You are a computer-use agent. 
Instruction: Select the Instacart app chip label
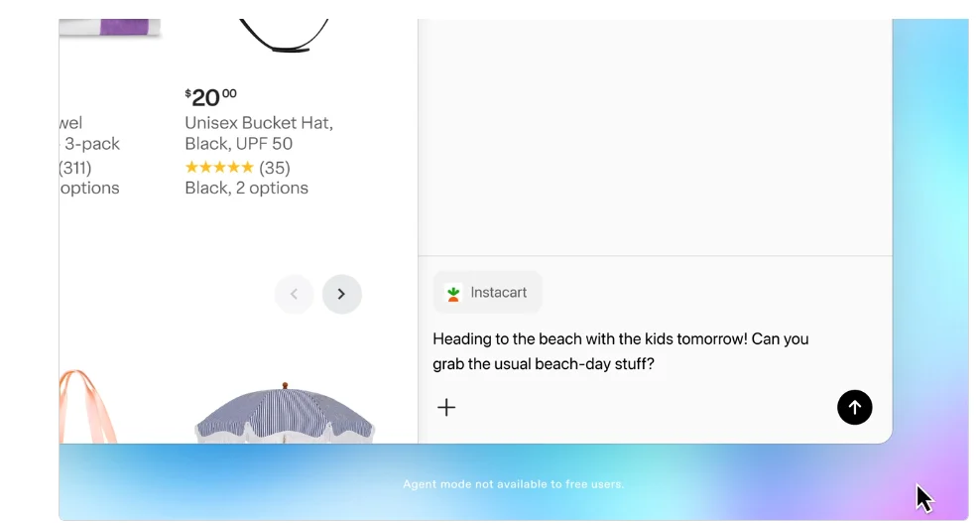[x=487, y=293]
